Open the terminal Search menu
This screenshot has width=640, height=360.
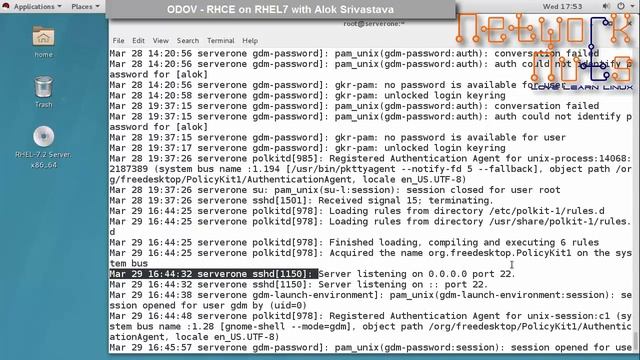188,40
